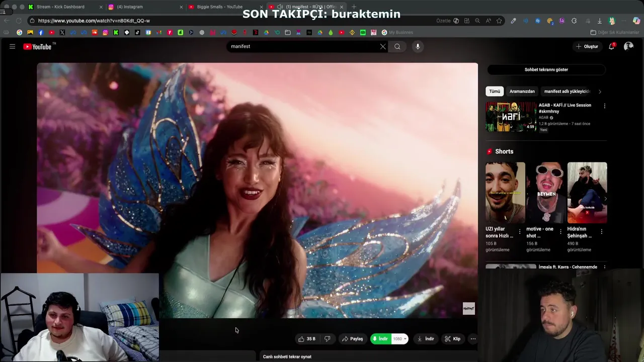The height and width of the screenshot is (362, 644).
Task: Dislike the video
Action: pyautogui.click(x=328, y=339)
